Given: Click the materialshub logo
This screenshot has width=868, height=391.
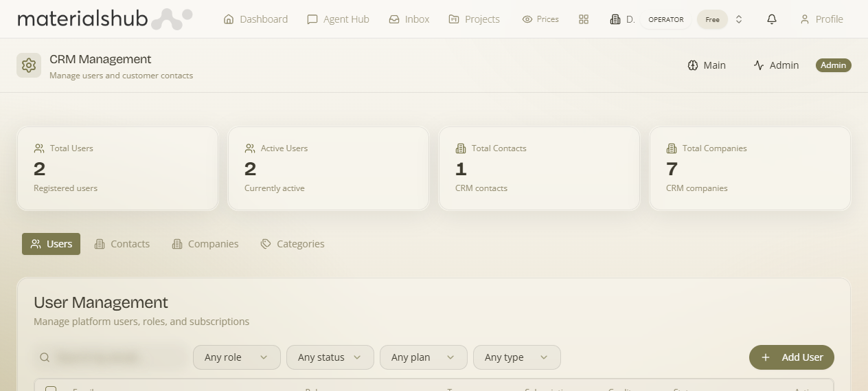Looking at the screenshot, I should point(104,19).
